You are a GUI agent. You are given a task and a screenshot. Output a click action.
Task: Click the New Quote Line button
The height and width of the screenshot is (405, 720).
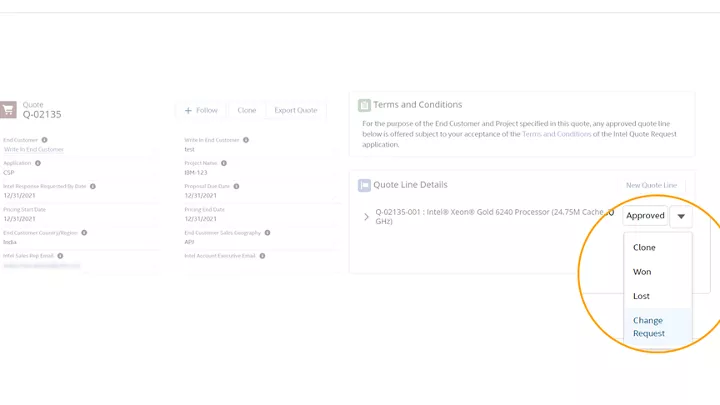tap(651, 185)
